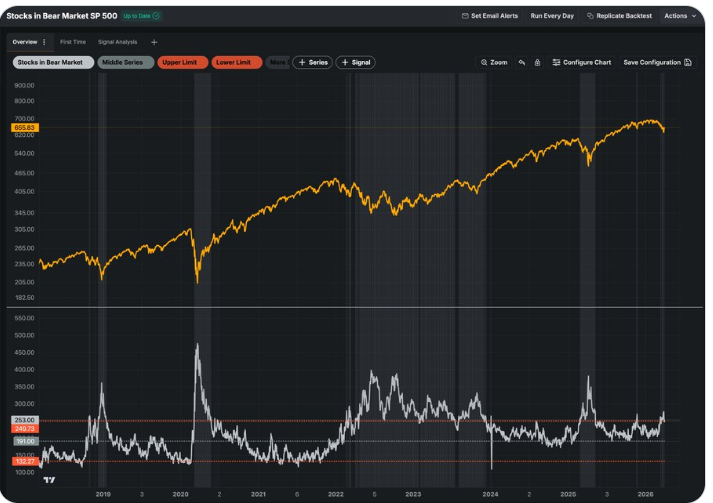Expand the Actions dropdown menu
This screenshot has width=713, height=503.
(680, 16)
